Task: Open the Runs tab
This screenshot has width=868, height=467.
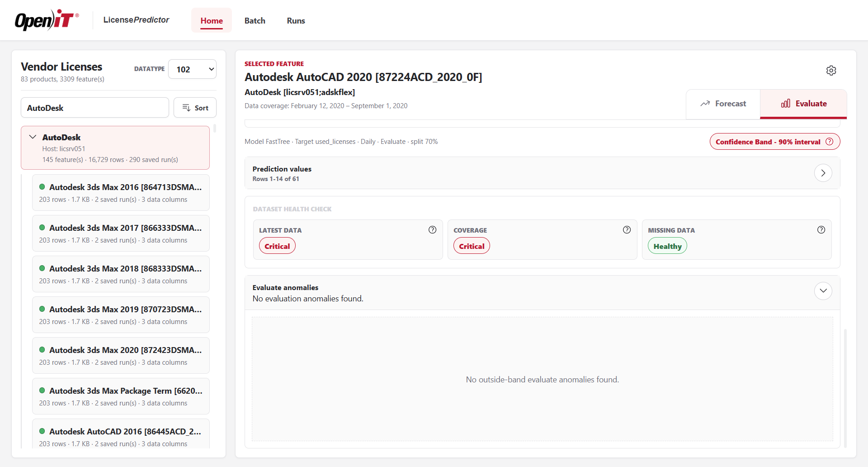Action: pyautogui.click(x=296, y=20)
